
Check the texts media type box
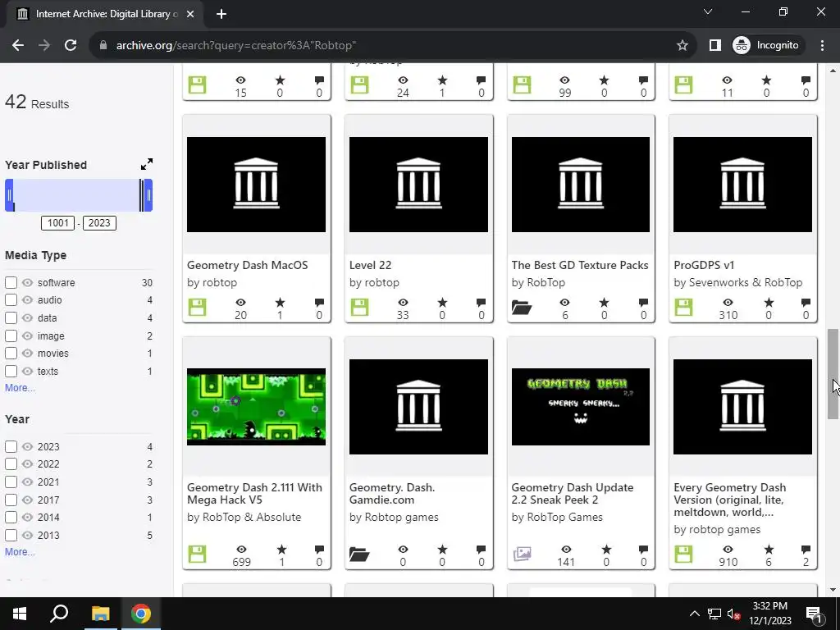point(11,371)
